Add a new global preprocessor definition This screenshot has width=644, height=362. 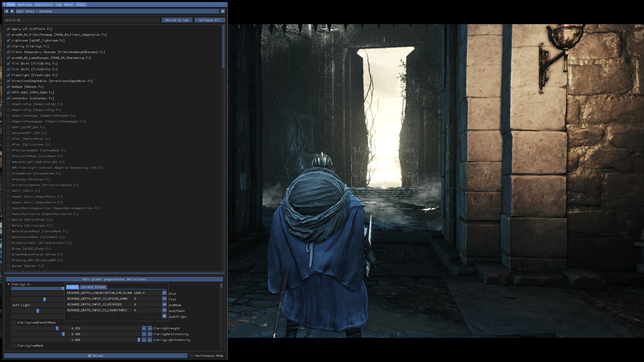pos(164,316)
